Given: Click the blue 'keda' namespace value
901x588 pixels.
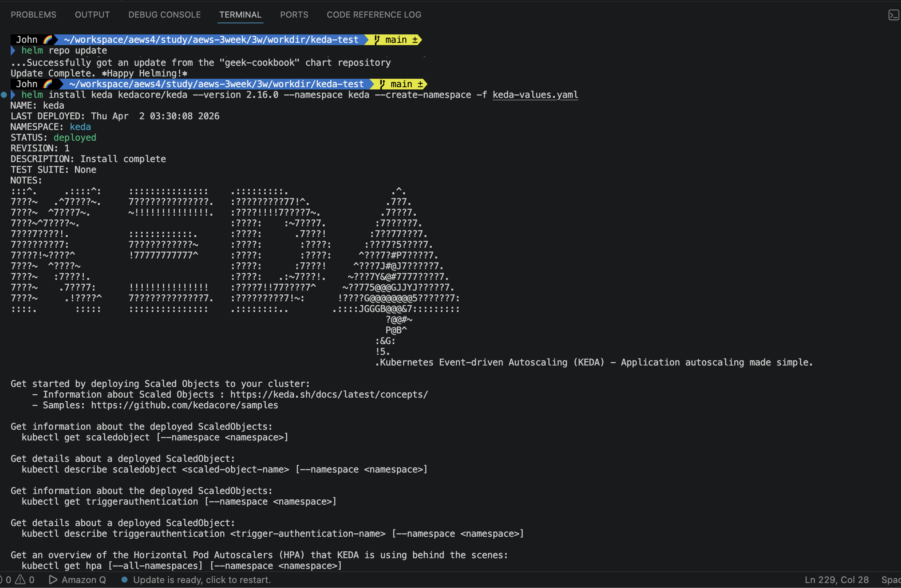Looking at the screenshot, I should coord(80,127).
